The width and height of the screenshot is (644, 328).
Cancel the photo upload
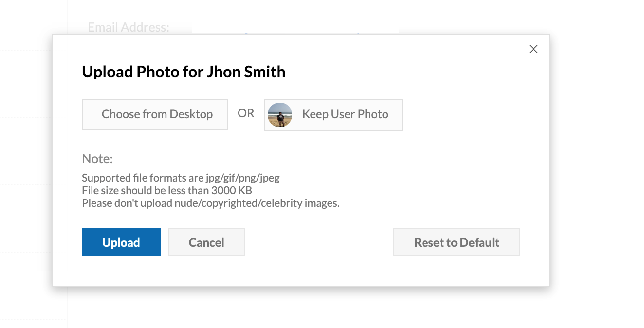pyautogui.click(x=207, y=242)
